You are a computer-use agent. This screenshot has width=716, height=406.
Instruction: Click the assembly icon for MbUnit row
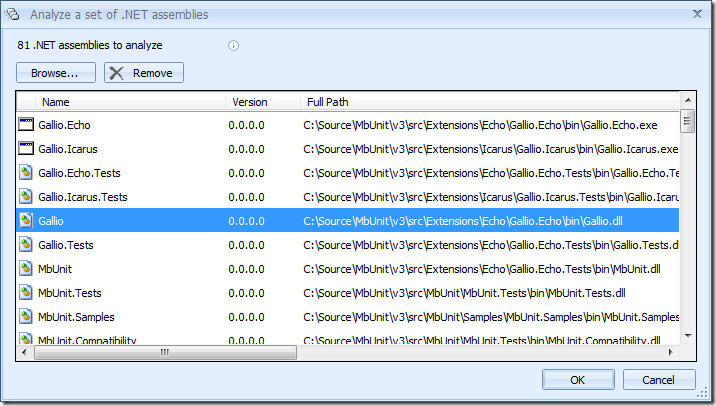pos(26,269)
